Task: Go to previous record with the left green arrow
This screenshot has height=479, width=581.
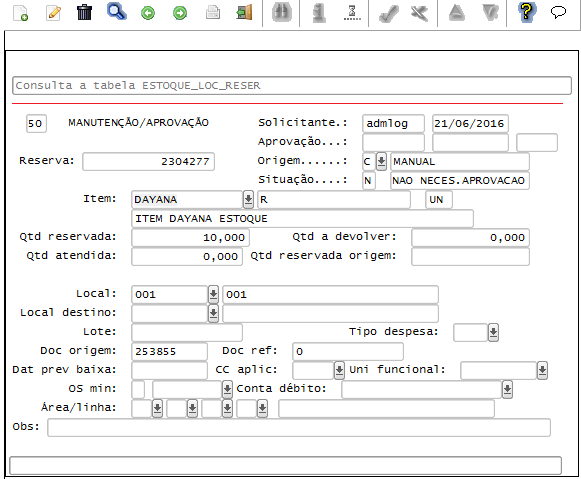Action: coord(148,13)
